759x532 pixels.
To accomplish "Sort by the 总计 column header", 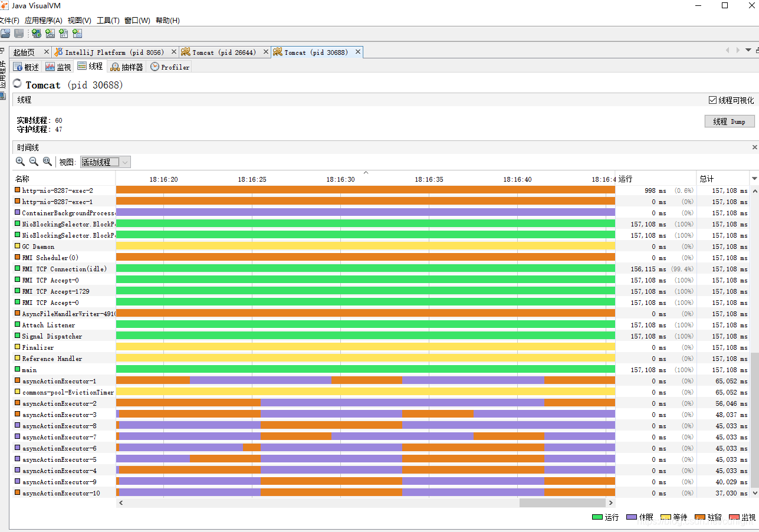I will tap(723, 179).
